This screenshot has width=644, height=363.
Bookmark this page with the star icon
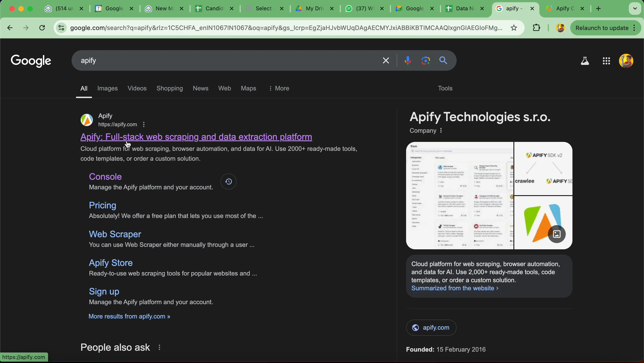pyautogui.click(x=514, y=28)
